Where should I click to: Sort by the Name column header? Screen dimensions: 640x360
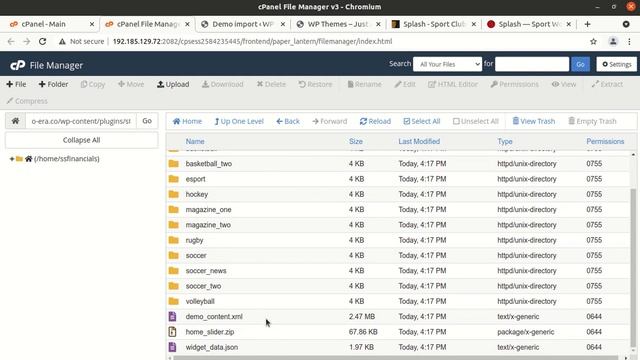[195, 141]
